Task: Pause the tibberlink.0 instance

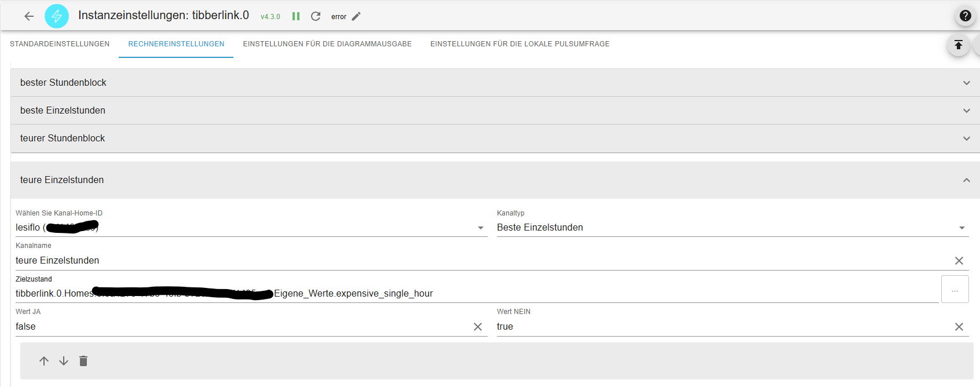Action: coord(296,16)
